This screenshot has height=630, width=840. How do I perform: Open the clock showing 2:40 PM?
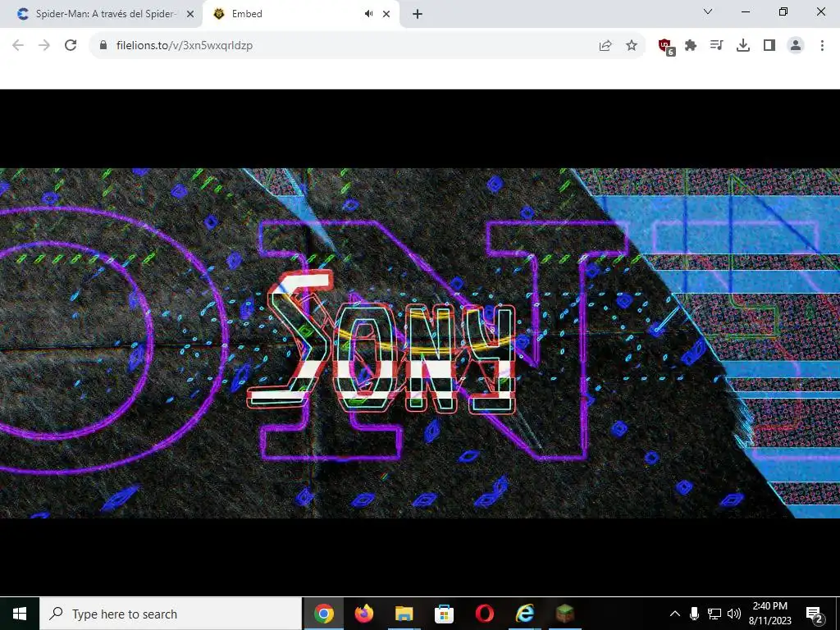pos(769,614)
